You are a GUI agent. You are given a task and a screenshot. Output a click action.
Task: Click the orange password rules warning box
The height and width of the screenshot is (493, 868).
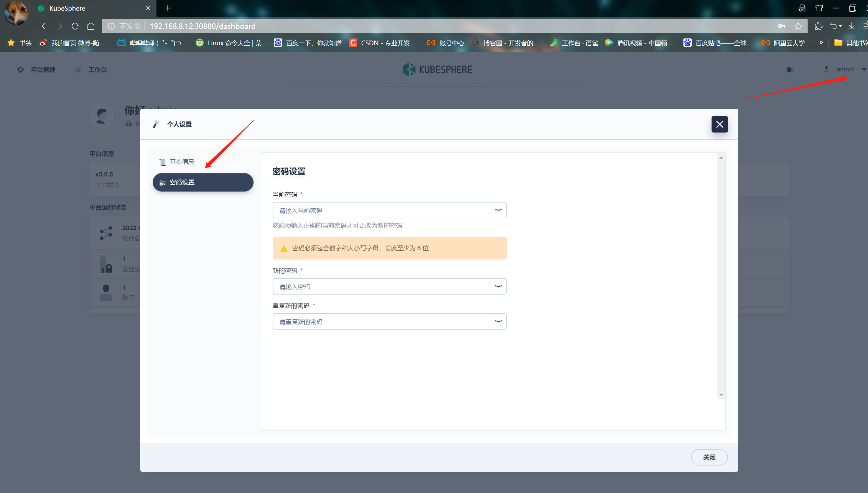389,248
